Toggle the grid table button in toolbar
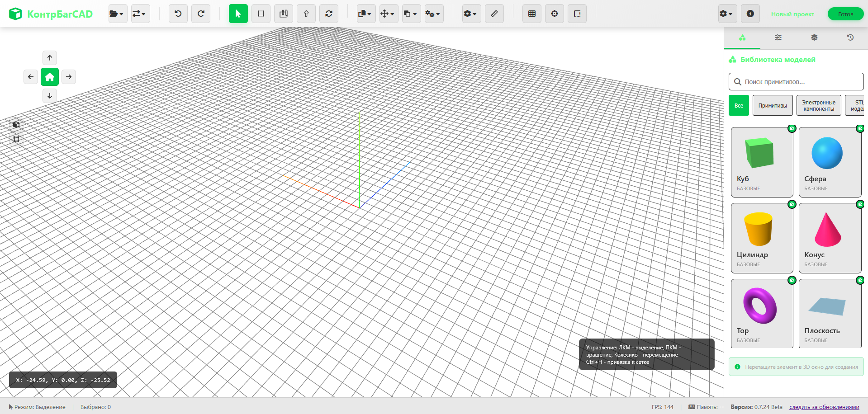 [532, 14]
